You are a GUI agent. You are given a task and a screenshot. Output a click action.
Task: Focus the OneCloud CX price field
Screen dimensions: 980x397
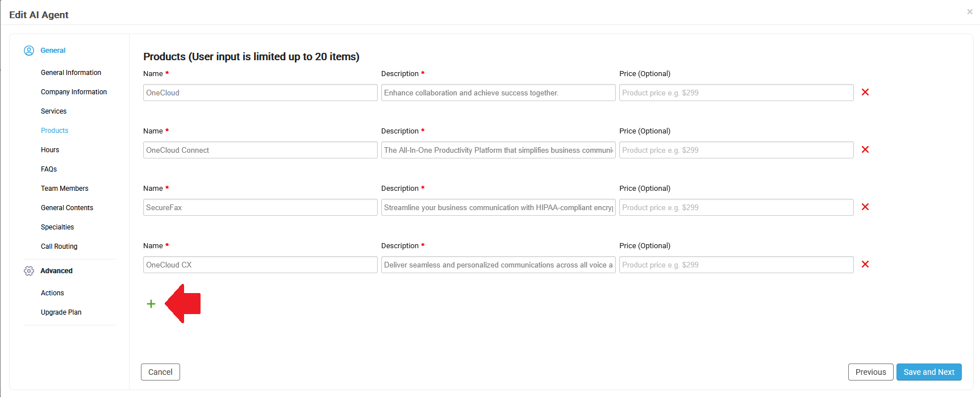pos(736,265)
